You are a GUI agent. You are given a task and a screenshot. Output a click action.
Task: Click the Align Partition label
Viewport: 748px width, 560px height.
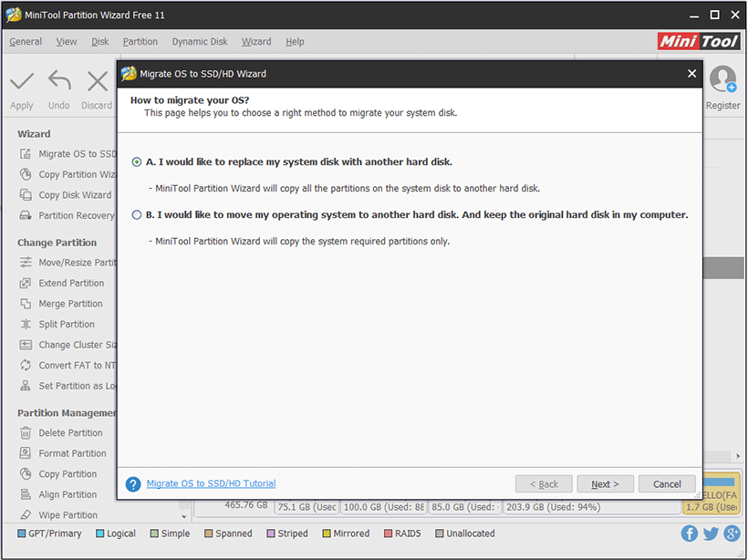coord(68,494)
